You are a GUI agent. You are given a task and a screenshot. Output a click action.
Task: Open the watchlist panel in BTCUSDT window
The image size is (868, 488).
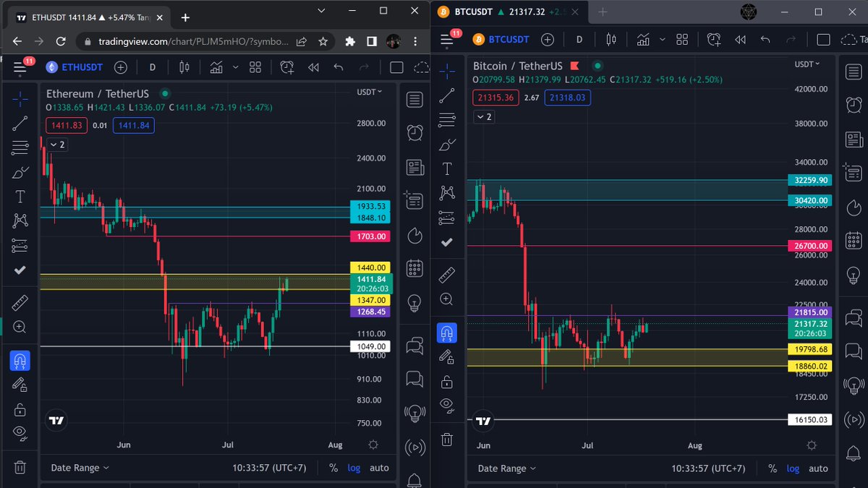point(854,72)
